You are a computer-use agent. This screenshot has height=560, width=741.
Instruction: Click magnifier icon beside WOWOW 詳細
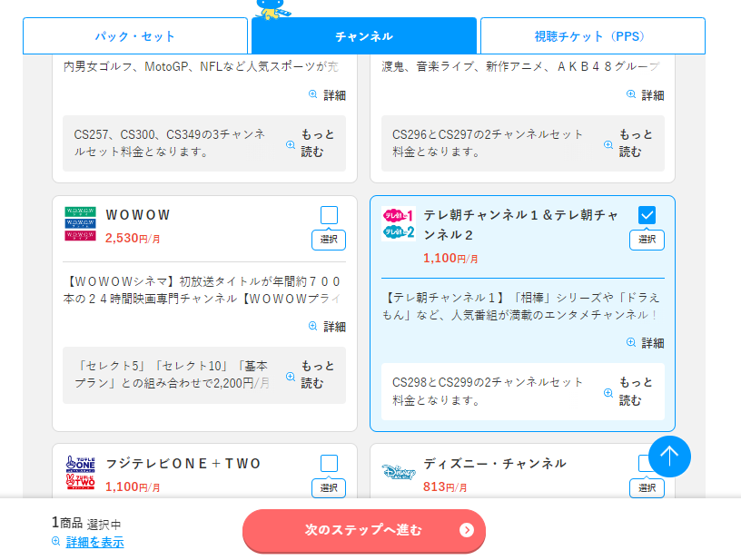point(313,326)
